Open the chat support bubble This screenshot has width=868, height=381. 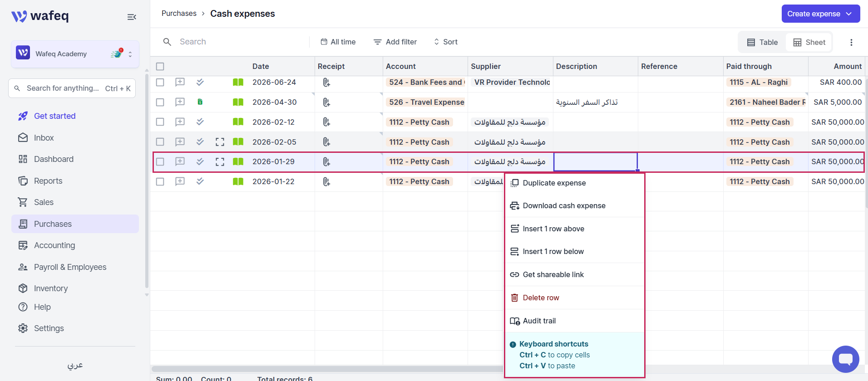845,359
